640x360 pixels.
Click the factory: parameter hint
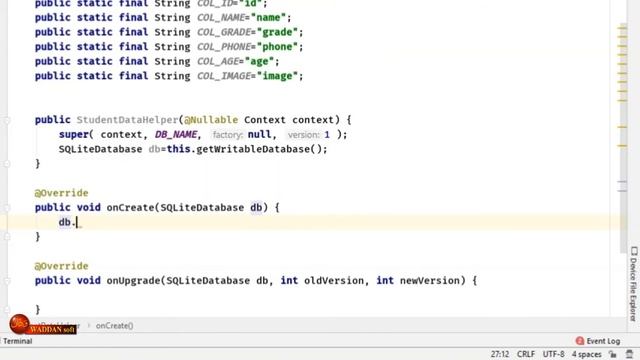pyautogui.click(x=228, y=135)
